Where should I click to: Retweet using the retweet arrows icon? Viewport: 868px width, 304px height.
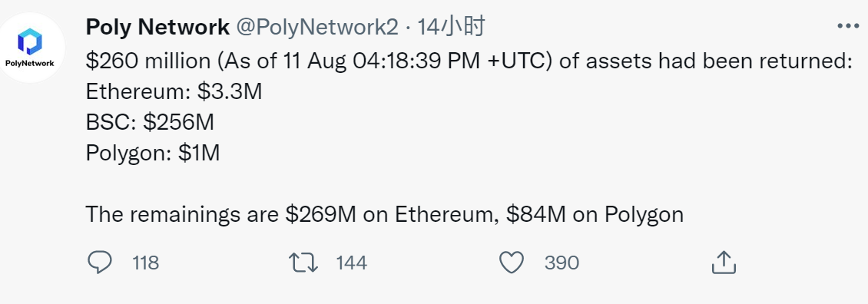pos(303,263)
